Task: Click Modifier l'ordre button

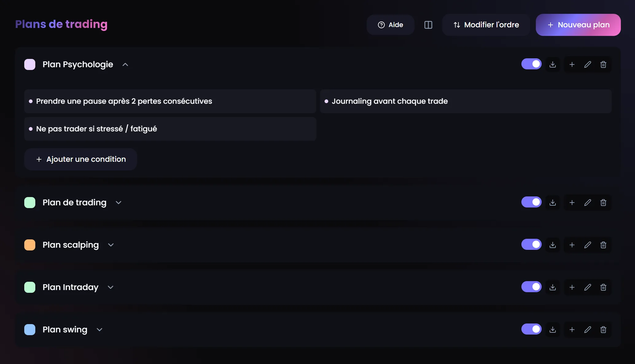Action: [486, 25]
